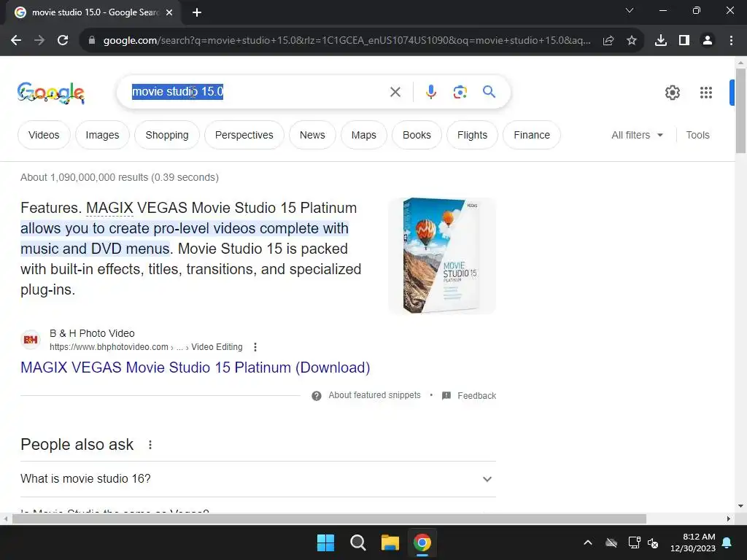Click the browser back arrow

(x=16, y=41)
